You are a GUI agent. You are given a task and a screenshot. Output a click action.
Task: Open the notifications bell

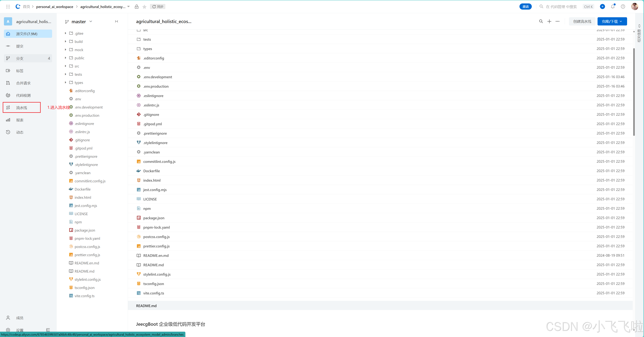(x=613, y=7)
